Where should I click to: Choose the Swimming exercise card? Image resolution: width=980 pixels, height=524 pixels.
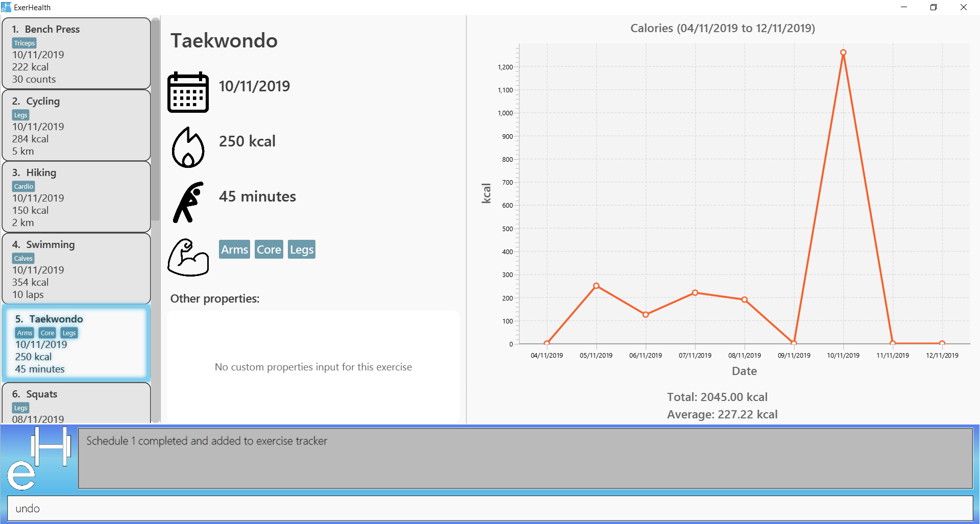(x=76, y=269)
